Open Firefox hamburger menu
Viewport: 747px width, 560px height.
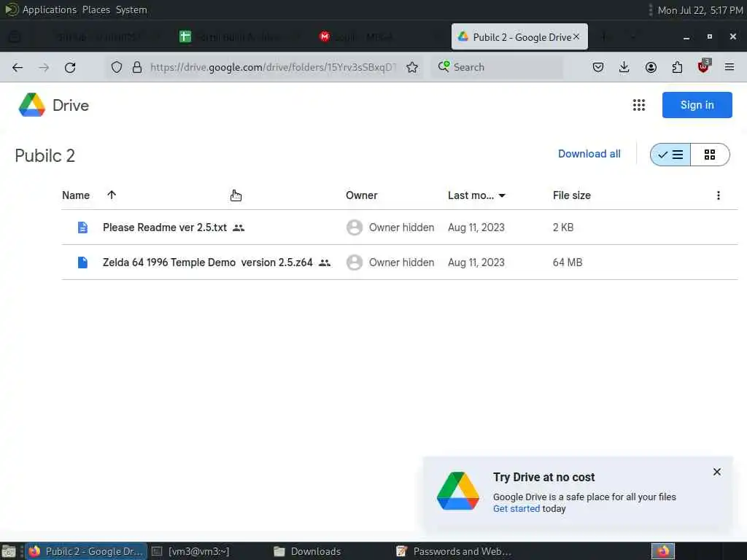pyautogui.click(x=729, y=67)
